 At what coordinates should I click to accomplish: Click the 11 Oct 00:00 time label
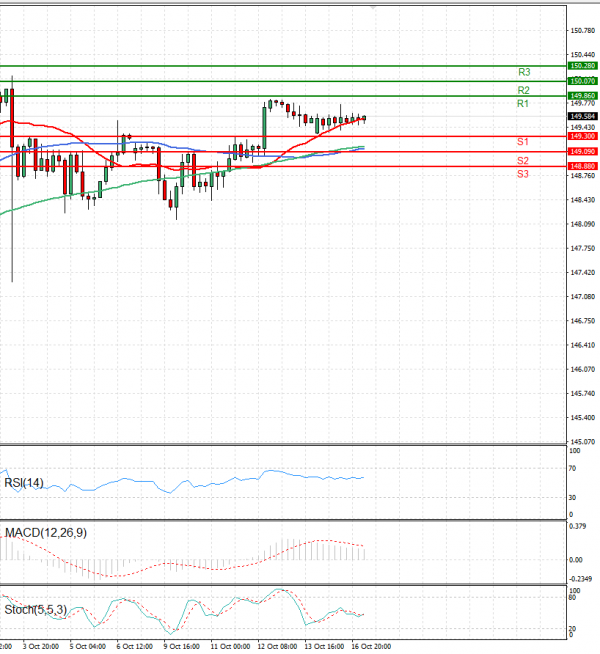pos(230,646)
